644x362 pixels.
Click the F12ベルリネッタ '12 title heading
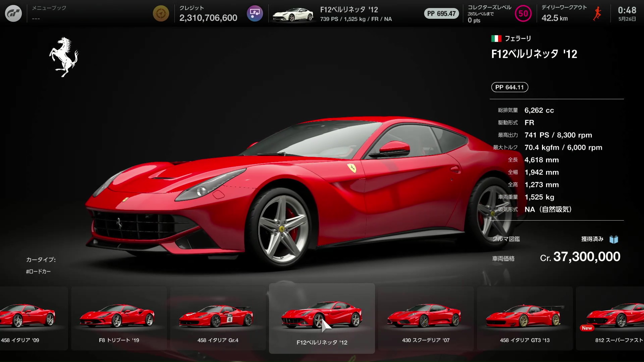(x=534, y=54)
